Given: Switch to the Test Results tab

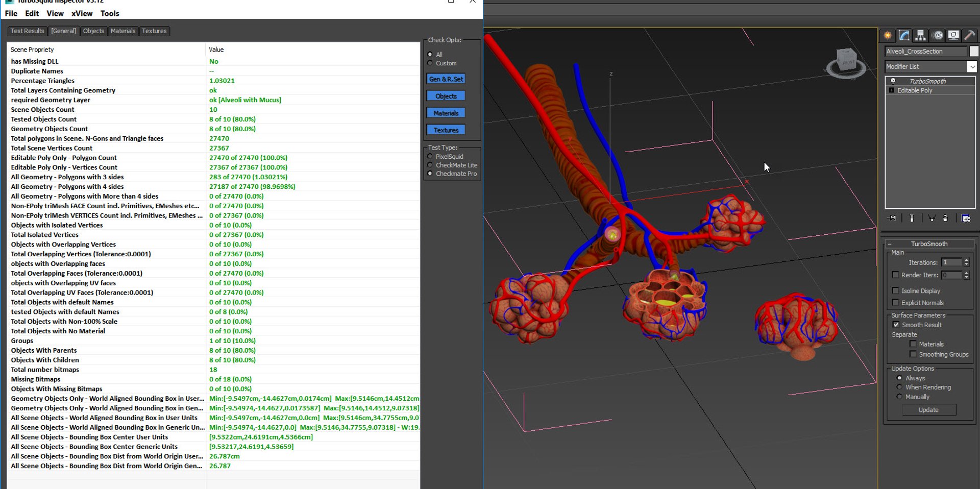Looking at the screenshot, I should pos(27,31).
